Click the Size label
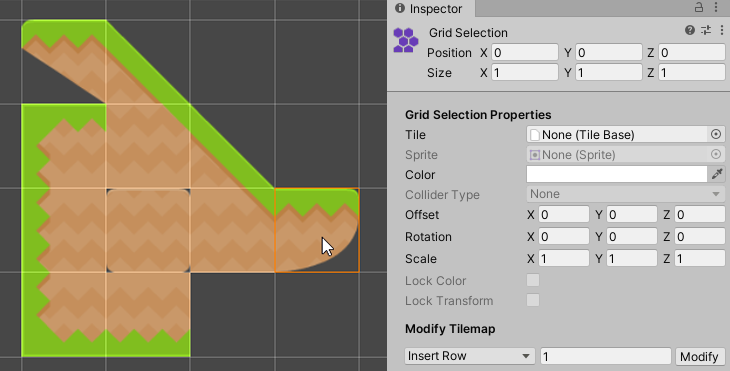The width and height of the screenshot is (730, 371). pyautogui.click(x=439, y=73)
